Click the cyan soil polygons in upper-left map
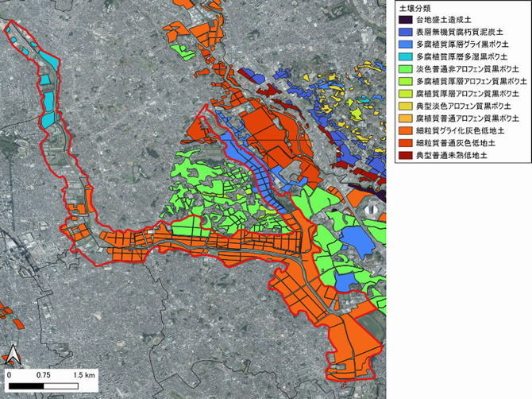Screen dimensions: 532x399 tap(48, 102)
